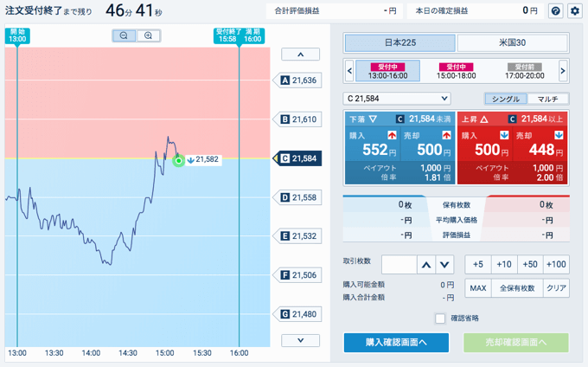Zoom out the chart with minus magnifier
Viewport: 588px width, 367px height.
[x=124, y=35]
